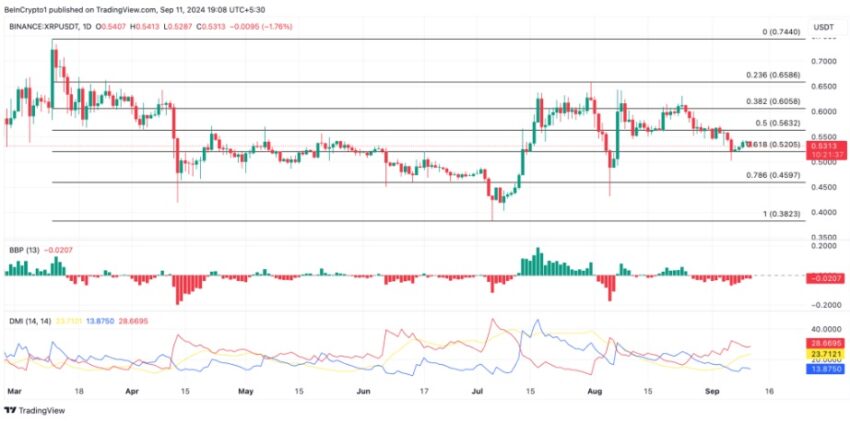Click the yellow DMI value tag 23.7121
Image resolution: width=850 pixels, height=434 pixels.
827,353
